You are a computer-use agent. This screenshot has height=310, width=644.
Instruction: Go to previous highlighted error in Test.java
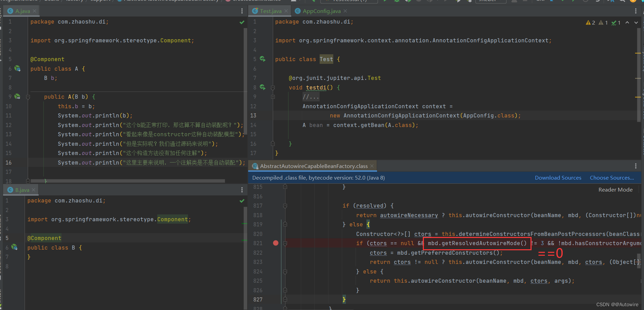(x=627, y=23)
